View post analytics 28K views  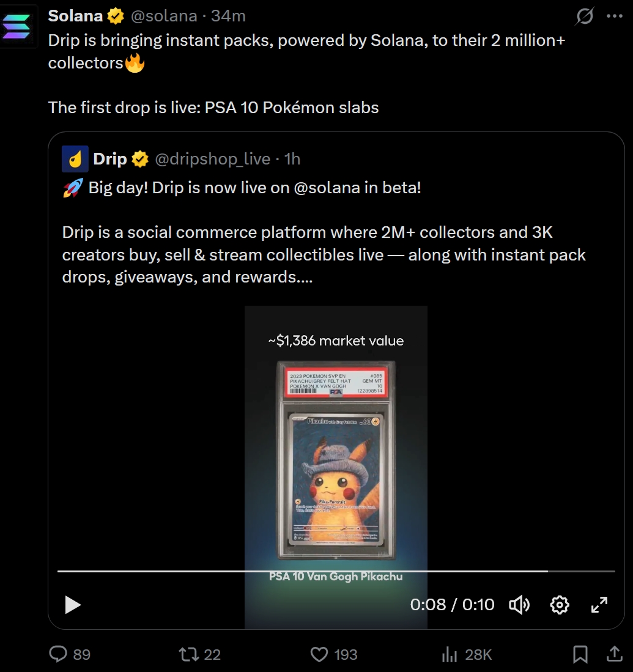click(450, 655)
